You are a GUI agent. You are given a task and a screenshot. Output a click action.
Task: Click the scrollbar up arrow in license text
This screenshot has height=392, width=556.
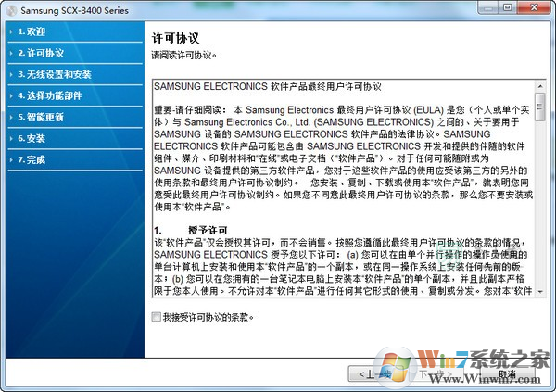coord(540,86)
